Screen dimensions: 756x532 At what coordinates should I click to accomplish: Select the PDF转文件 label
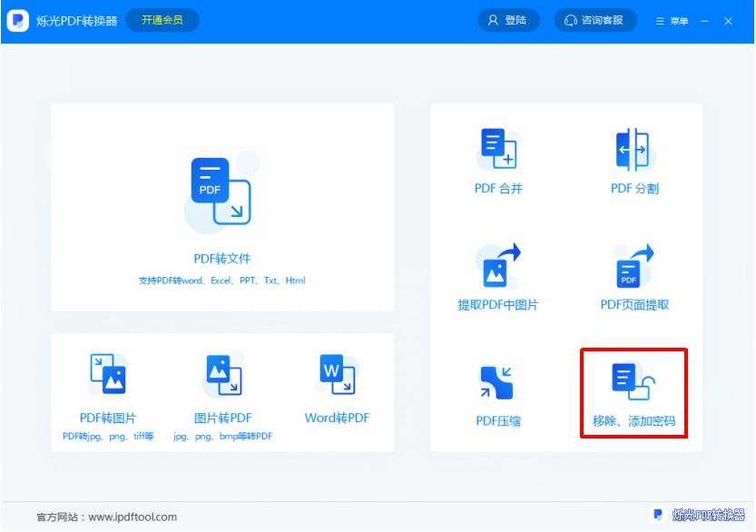pos(221,259)
